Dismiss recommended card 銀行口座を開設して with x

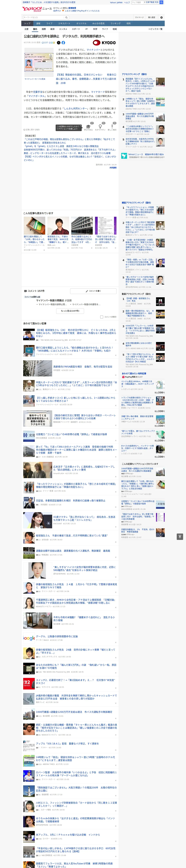click(44, 250)
